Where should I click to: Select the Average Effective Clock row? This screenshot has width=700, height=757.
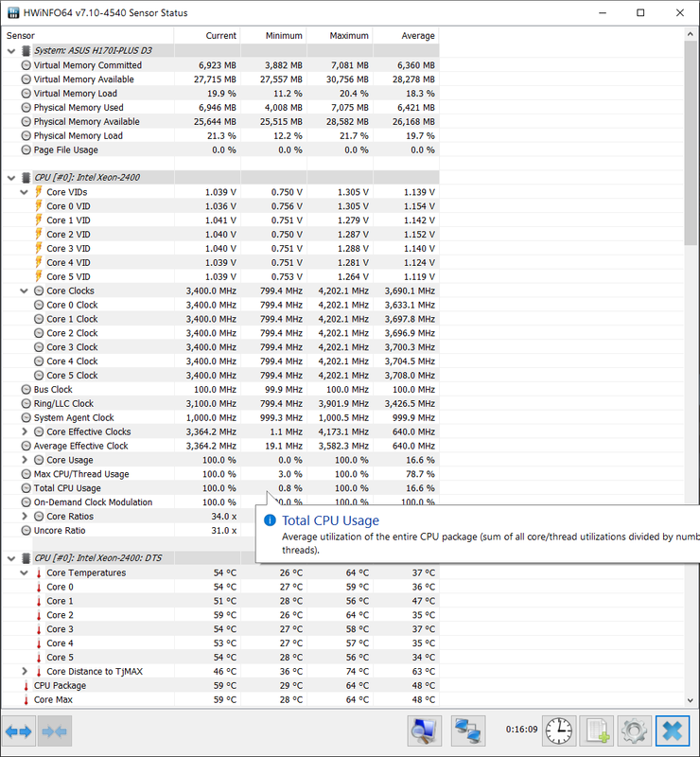(221, 446)
